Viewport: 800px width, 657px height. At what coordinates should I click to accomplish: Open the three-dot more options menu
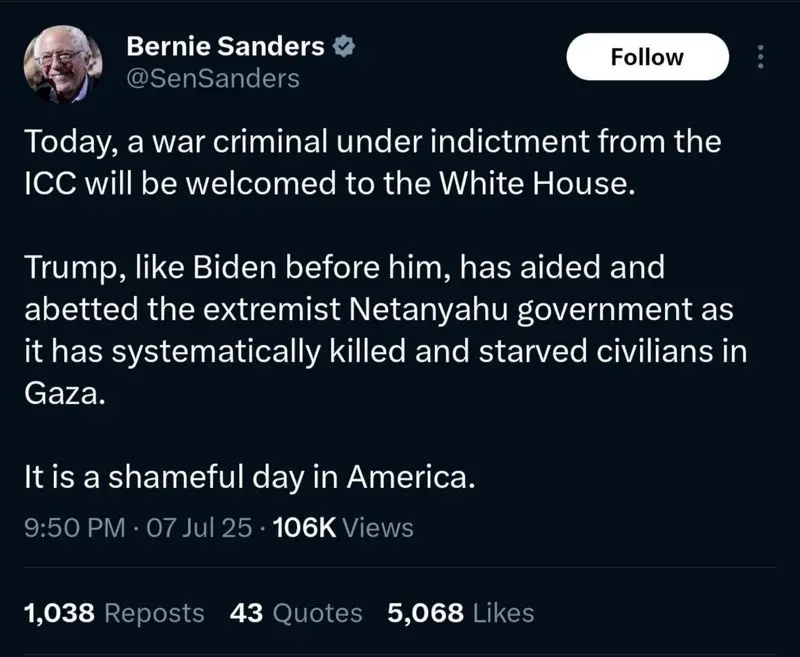(758, 57)
